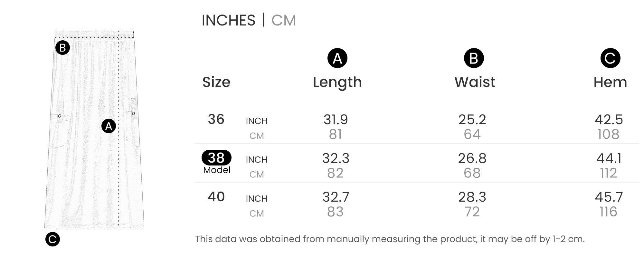Select the A marker on the skirt diagram
The height and width of the screenshot is (260, 644).
(x=109, y=126)
